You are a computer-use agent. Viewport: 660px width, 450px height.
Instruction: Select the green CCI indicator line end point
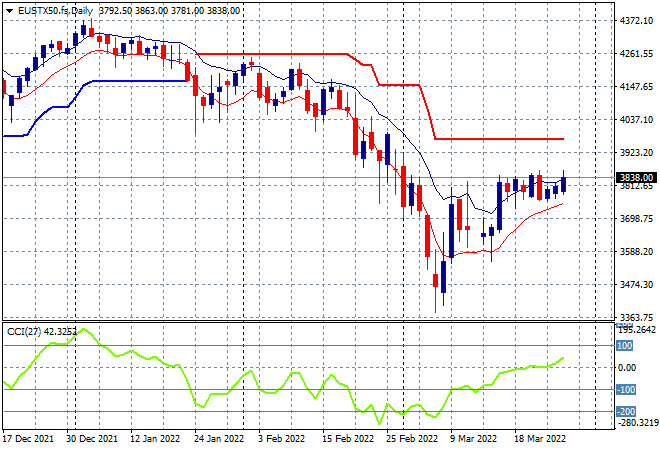[563, 358]
